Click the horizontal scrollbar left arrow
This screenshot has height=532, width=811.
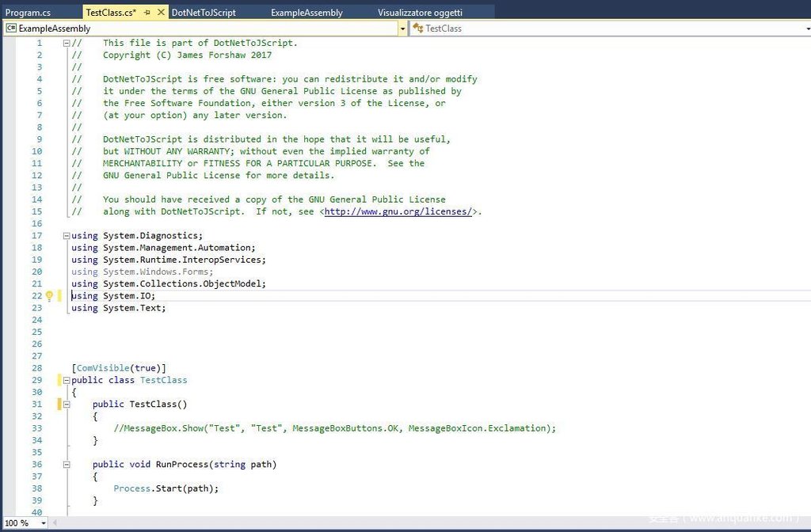pyautogui.click(x=55, y=523)
